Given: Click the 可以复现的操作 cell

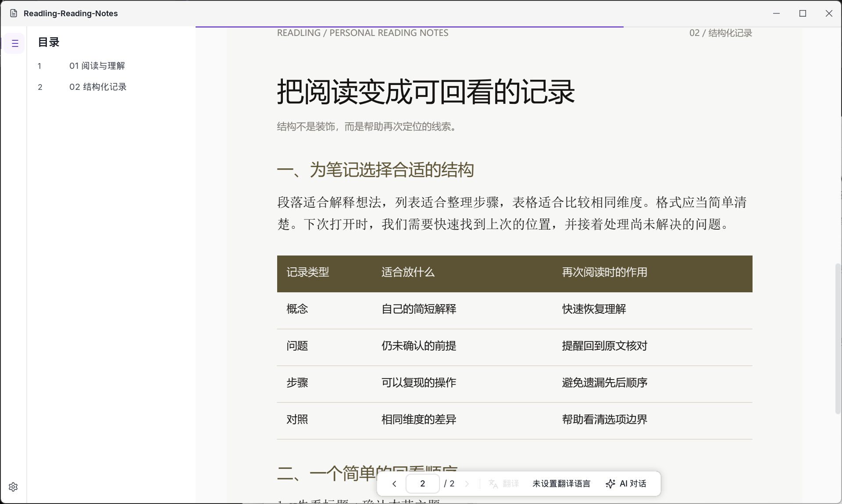Looking at the screenshot, I should (x=419, y=383).
